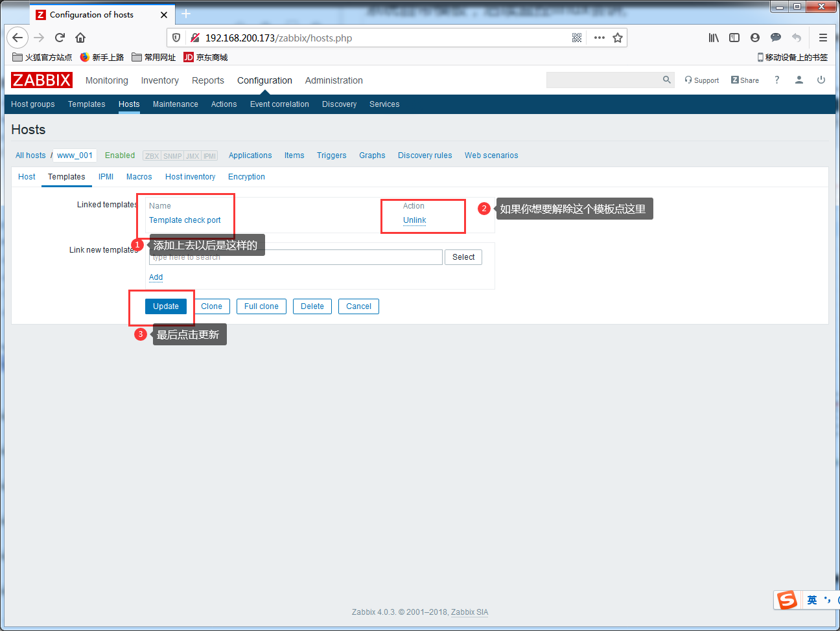
Task: Click the Update button
Action: point(166,306)
